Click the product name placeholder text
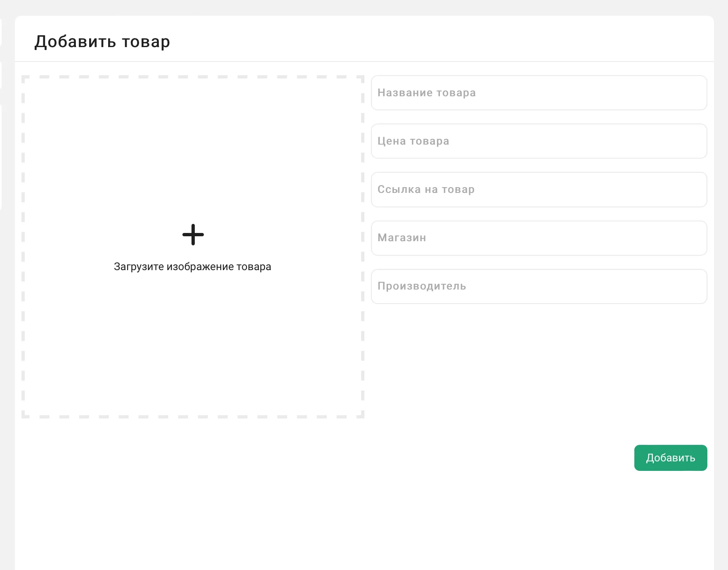 (x=427, y=93)
